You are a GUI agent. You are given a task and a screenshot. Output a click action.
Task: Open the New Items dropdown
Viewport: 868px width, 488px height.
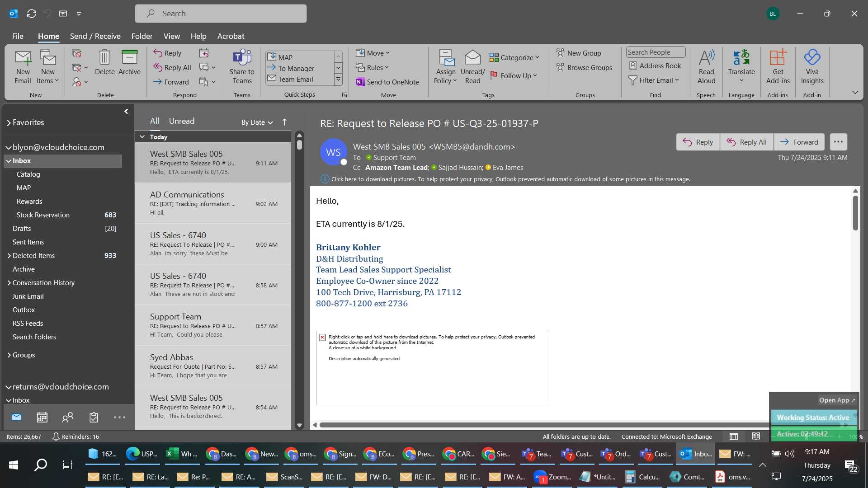(x=47, y=76)
